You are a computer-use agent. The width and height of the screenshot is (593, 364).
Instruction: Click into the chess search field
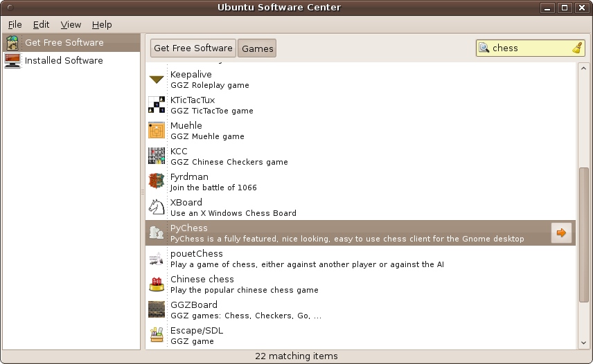pos(529,48)
